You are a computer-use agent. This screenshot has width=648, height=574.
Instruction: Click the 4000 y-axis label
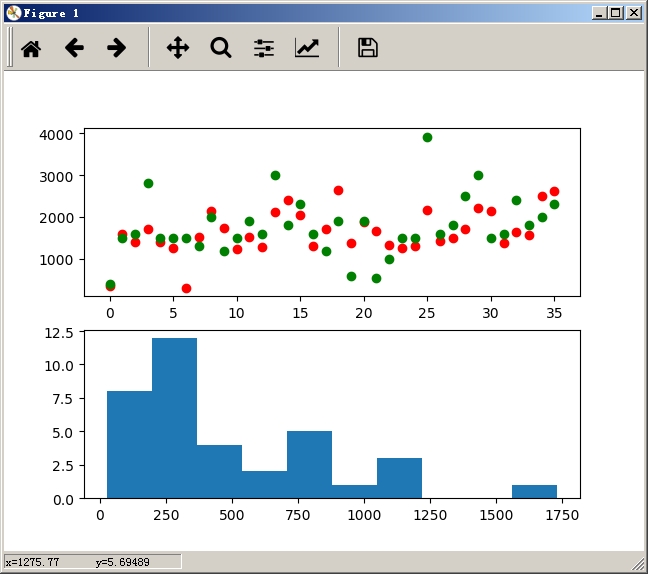point(56,135)
